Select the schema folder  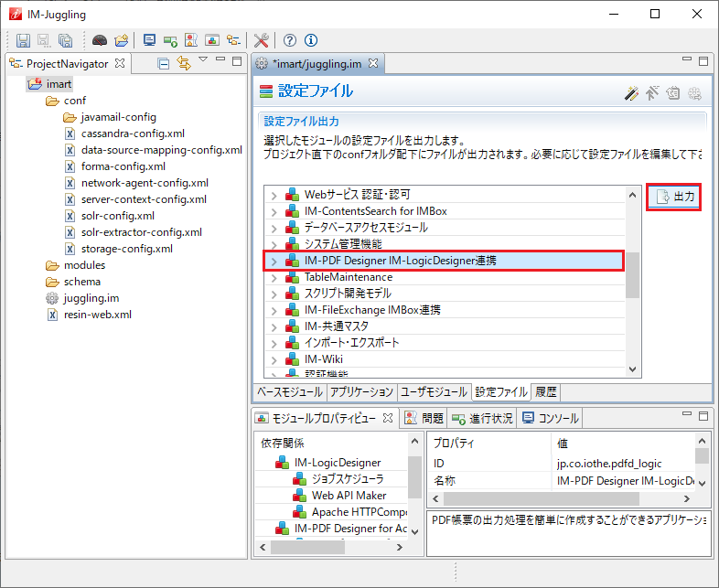tap(82, 282)
